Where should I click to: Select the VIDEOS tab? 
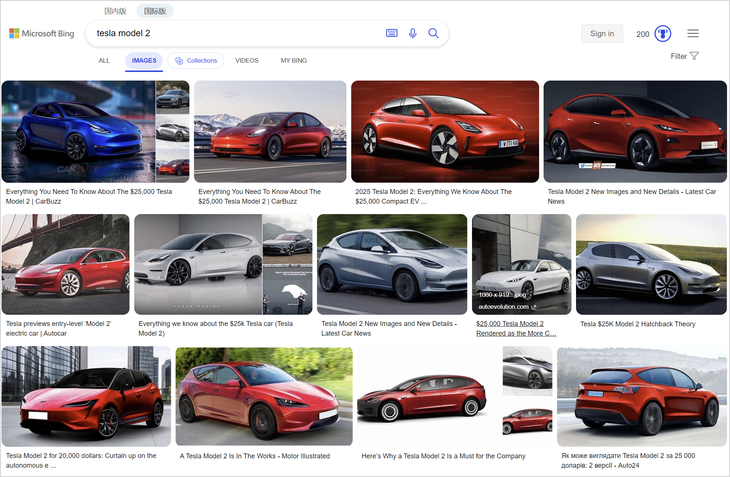click(247, 61)
